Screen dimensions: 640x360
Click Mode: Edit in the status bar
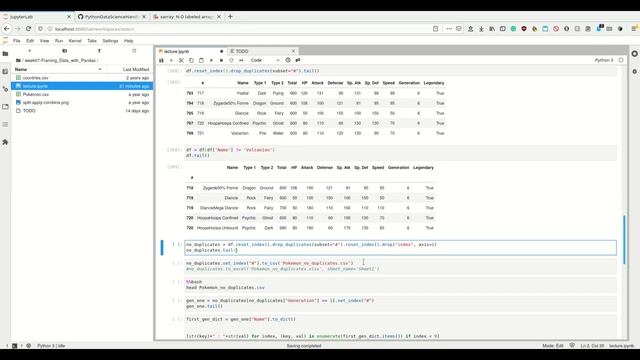[553, 346]
